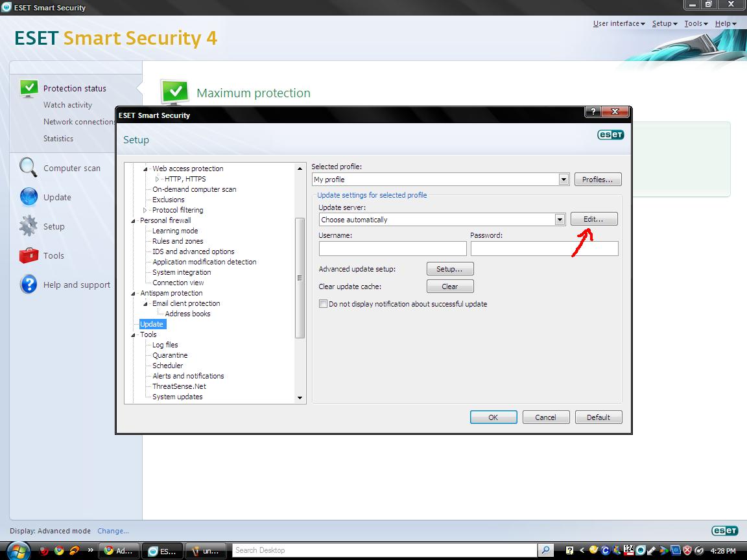Select Quarantine in the tree
This screenshot has height=560, width=747.
click(x=170, y=356)
